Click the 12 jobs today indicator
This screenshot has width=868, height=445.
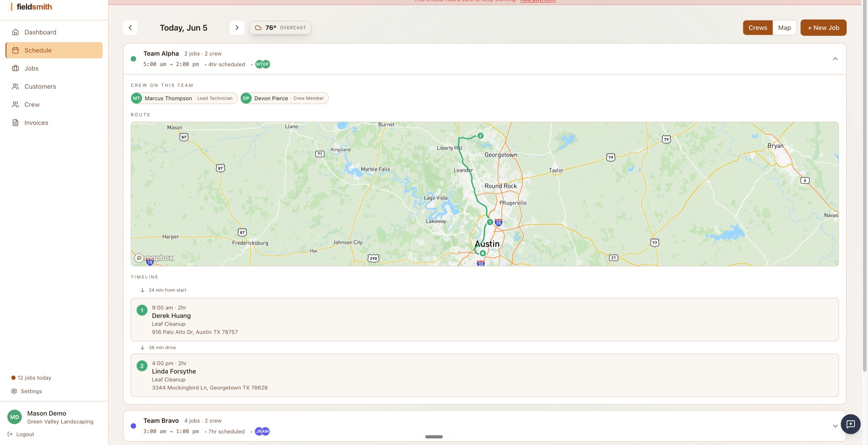coord(31,378)
